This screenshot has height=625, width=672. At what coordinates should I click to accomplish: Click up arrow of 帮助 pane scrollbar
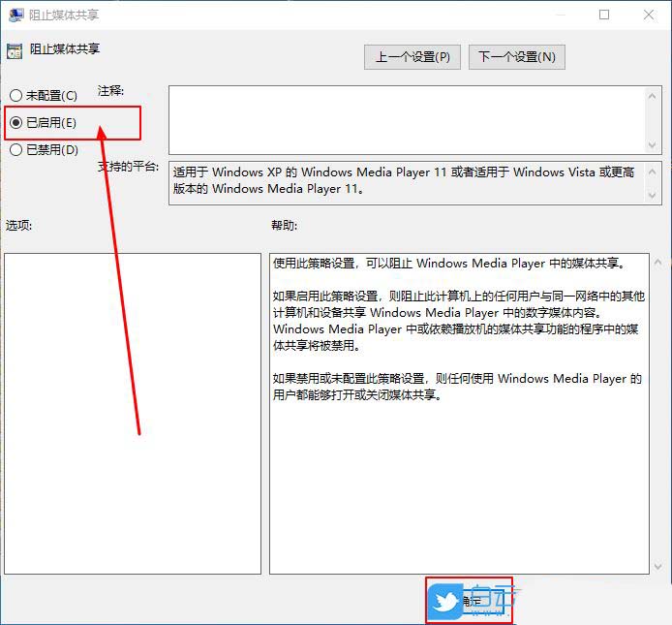point(657,263)
